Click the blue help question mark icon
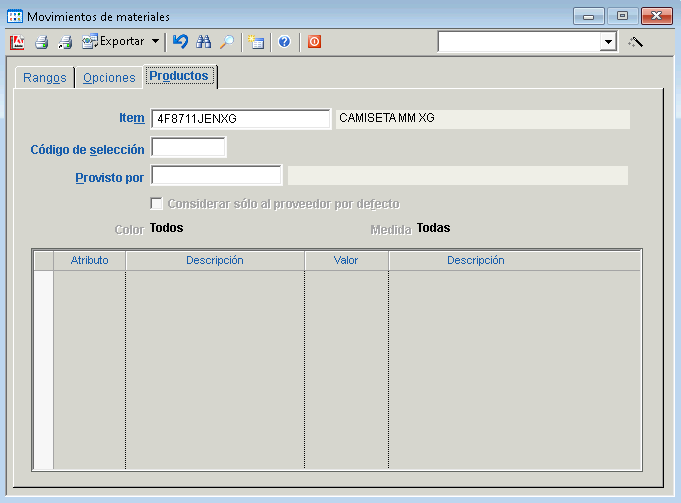The height and width of the screenshot is (503, 681). (x=284, y=42)
